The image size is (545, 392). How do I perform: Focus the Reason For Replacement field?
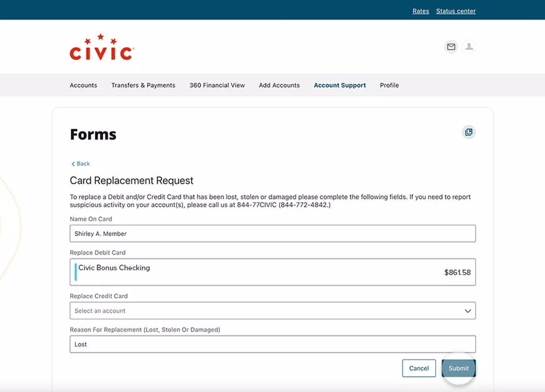(272, 345)
